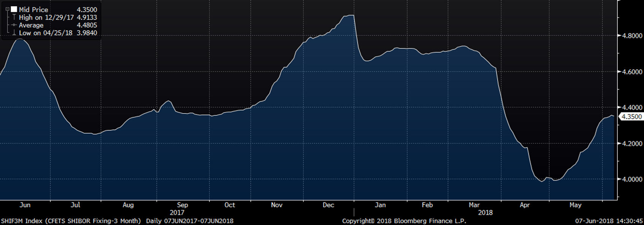Collapse the Mid Price legend tree
The height and width of the screenshot is (225, 644).
[x=7, y=9]
